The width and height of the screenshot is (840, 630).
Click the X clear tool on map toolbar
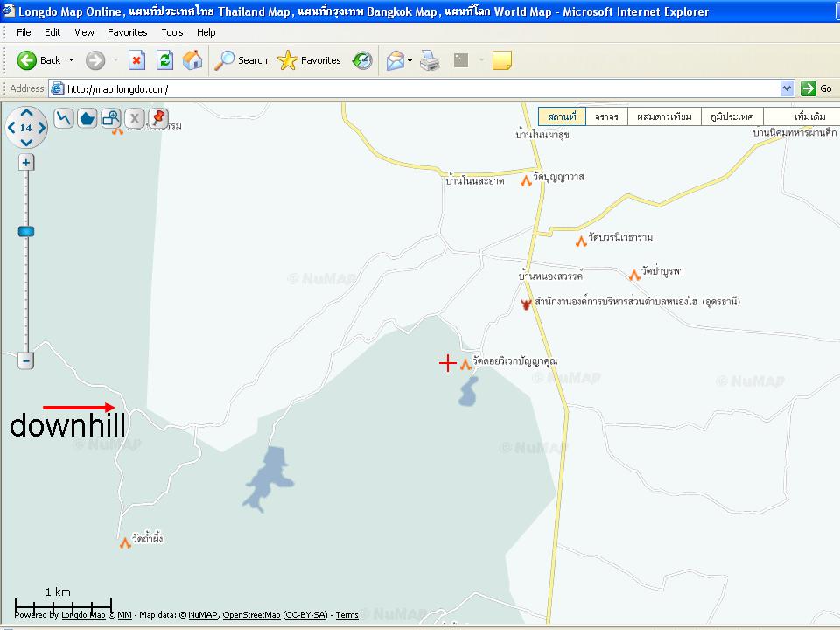pyautogui.click(x=135, y=118)
